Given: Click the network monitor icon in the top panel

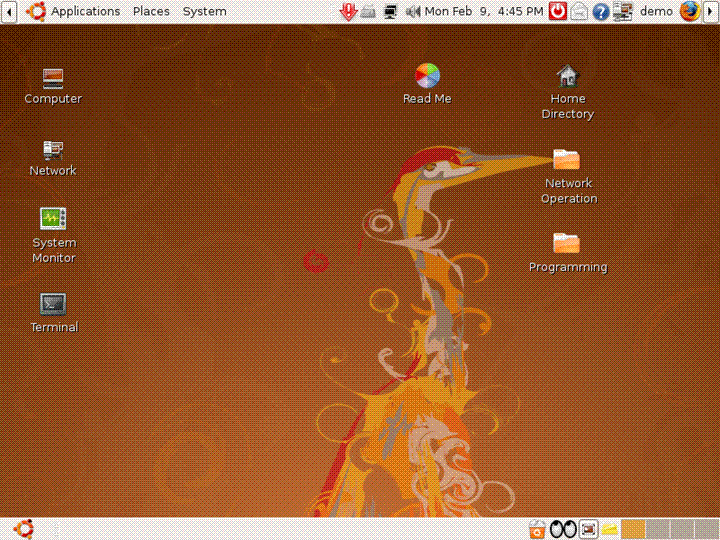Looking at the screenshot, I should (390, 11).
